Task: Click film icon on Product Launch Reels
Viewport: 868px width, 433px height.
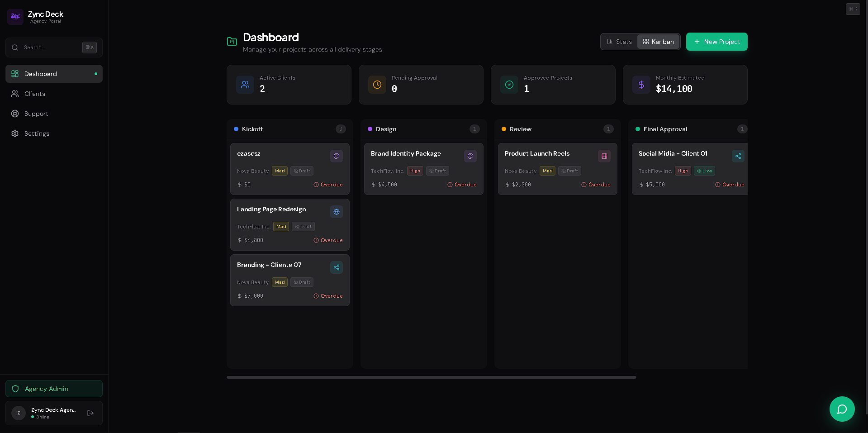Action: (604, 156)
